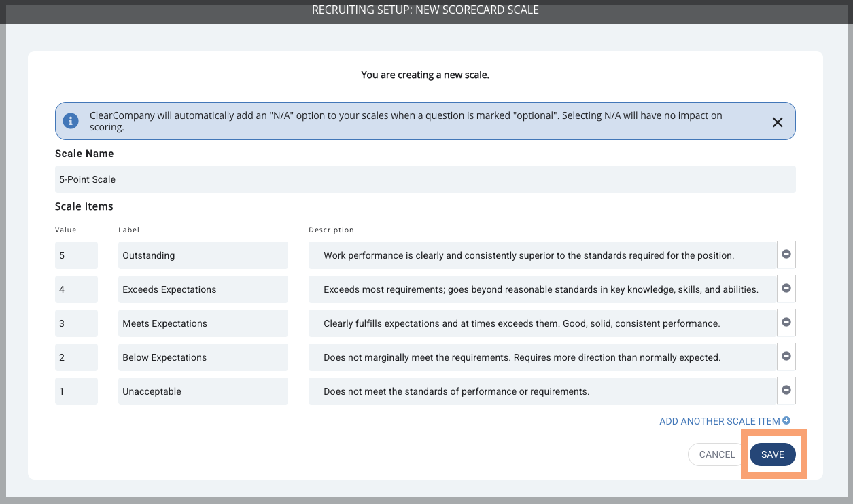
Task: Click the 'Description' column header
Action: [x=331, y=230]
